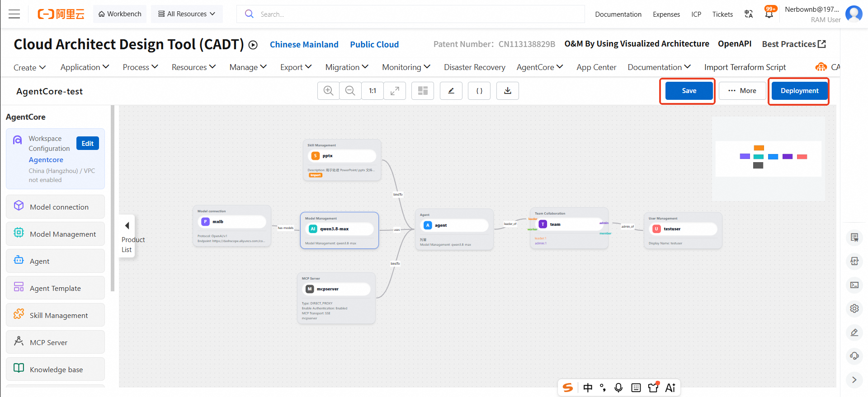Click the settings gear in right sidebar
This screenshot has height=397, width=868.
pos(854,308)
